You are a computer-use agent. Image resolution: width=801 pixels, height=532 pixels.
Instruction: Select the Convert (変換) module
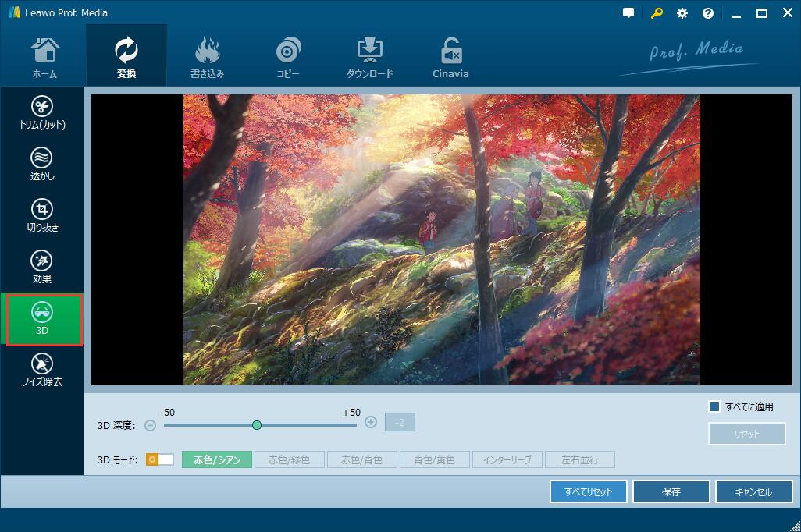point(126,57)
